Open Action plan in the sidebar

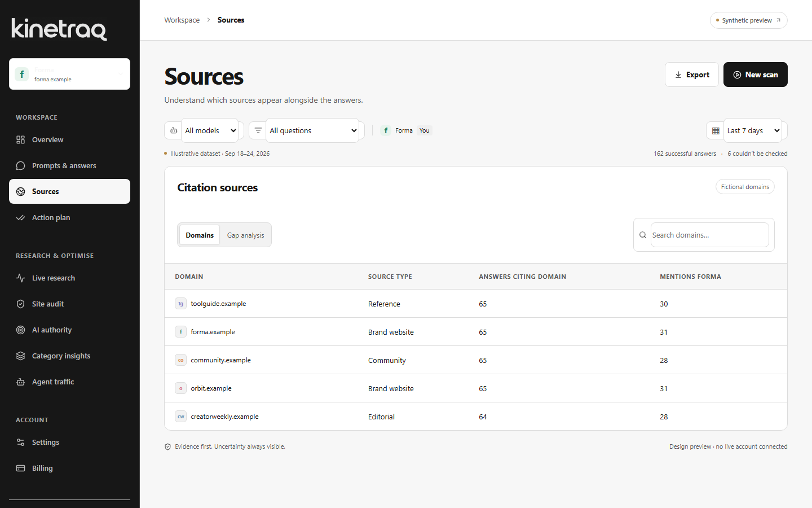pos(70,217)
